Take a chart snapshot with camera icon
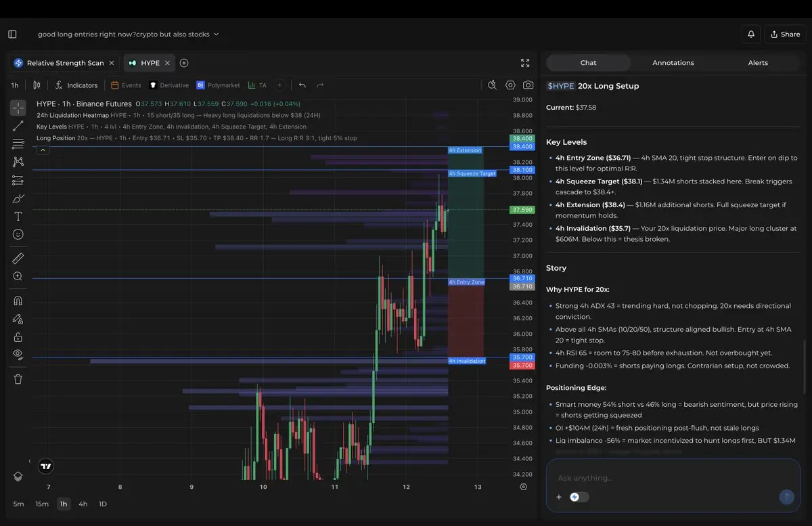The width and height of the screenshot is (812, 526). (528, 85)
